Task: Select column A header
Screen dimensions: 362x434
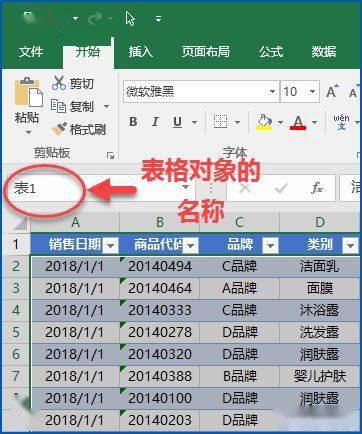Action: 75,222
